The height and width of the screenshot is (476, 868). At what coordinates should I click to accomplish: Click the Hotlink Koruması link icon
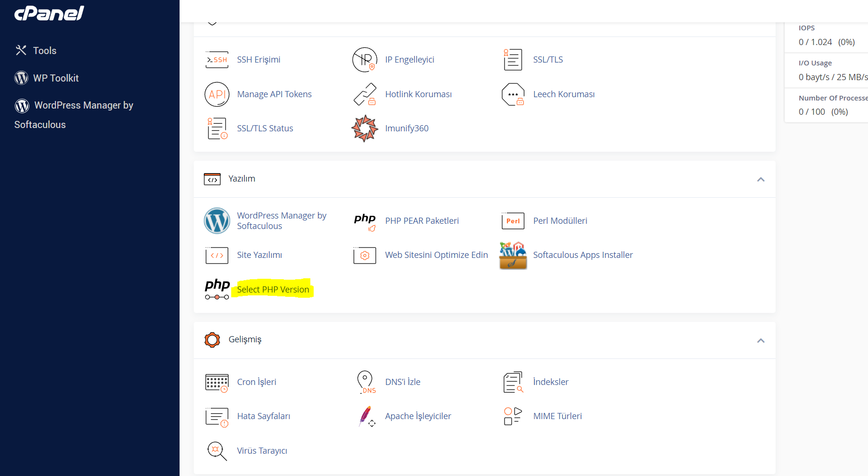(x=364, y=94)
